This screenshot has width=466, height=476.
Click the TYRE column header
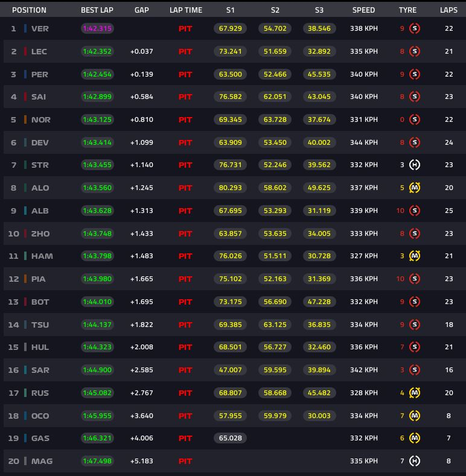tap(407, 10)
